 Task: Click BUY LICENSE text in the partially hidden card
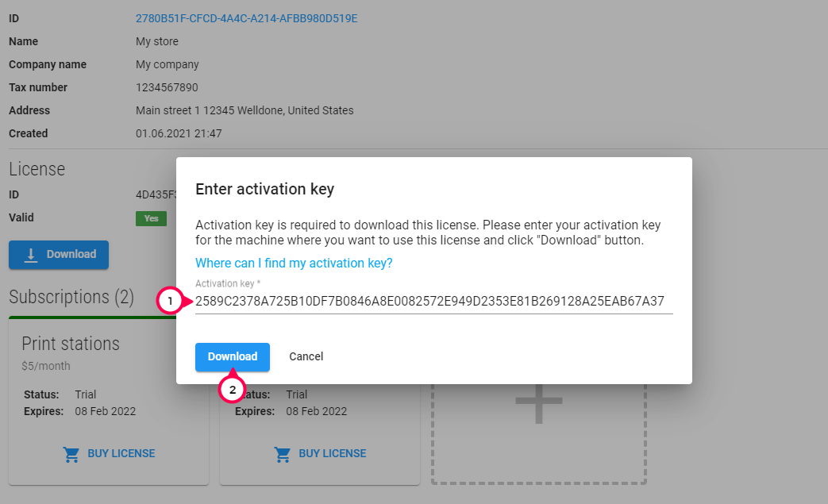333,454
